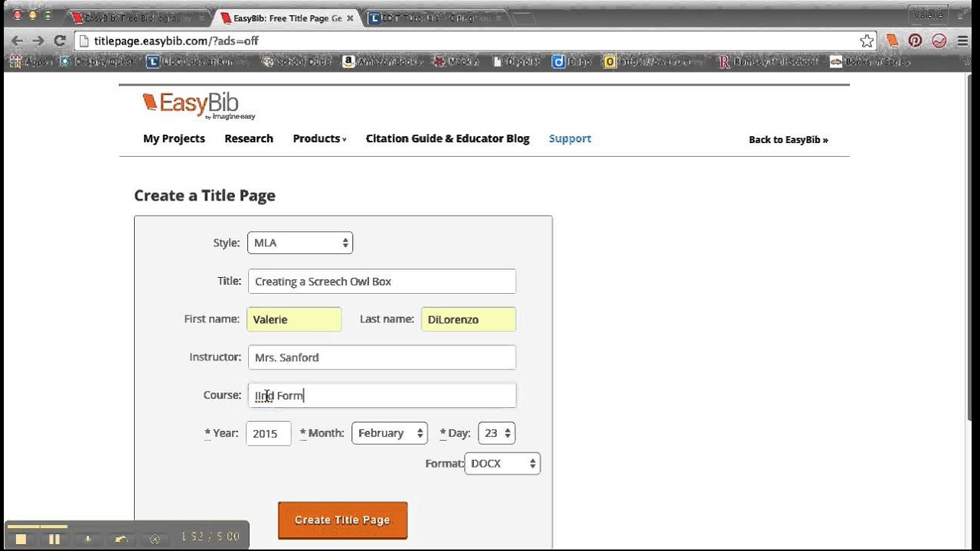This screenshot has width=980, height=551.
Task: Open the Support link
Action: click(570, 139)
